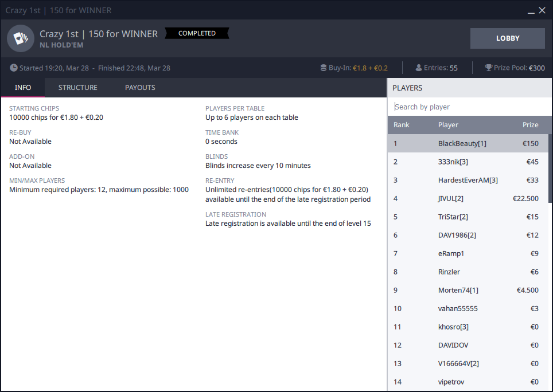Click the Late registration level 15 text
This screenshot has width=553, height=392.
288,224
